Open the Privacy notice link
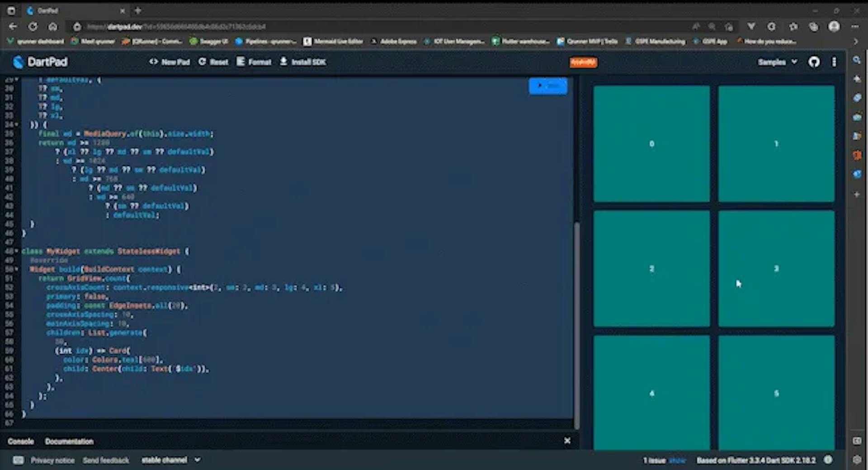868x470 pixels. pos(52,460)
